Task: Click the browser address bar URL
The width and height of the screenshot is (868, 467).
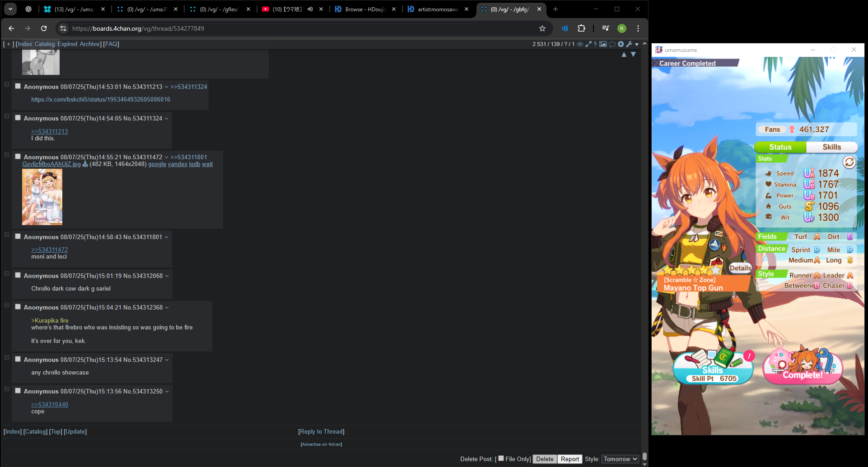Action: pos(138,28)
